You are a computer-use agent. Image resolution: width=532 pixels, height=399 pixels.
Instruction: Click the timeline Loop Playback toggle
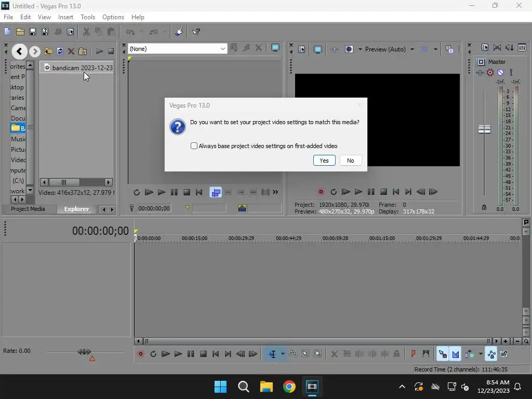pos(153,354)
